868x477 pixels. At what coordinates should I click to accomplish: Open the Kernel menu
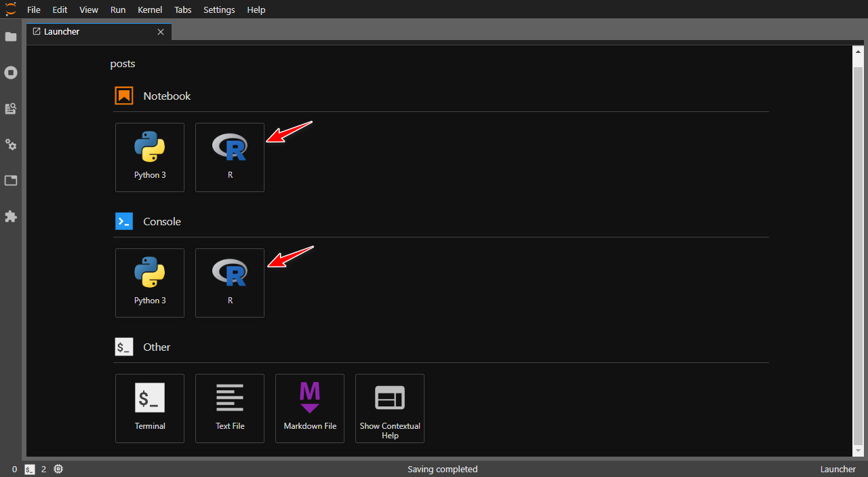coord(149,10)
